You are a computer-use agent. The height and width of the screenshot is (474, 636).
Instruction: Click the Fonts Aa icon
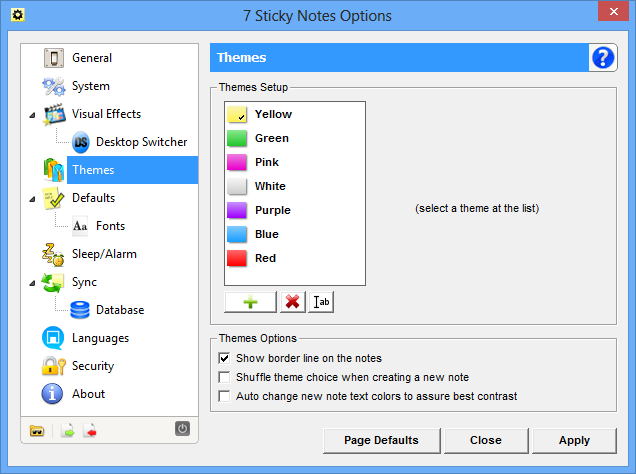click(x=80, y=226)
